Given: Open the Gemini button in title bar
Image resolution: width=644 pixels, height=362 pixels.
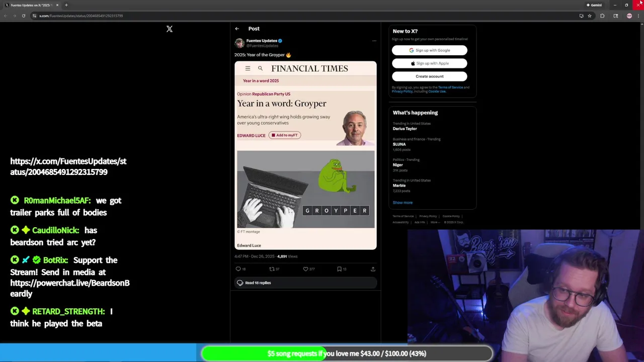Looking at the screenshot, I should click(594, 5).
